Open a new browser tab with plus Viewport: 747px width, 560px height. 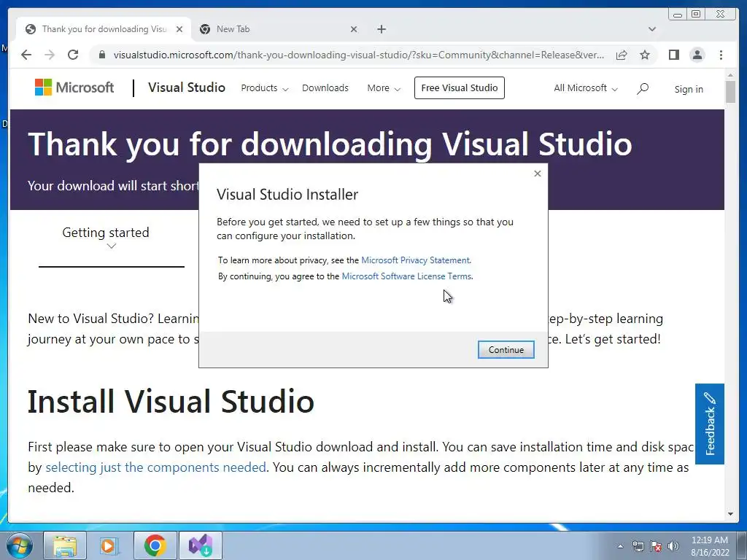click(381, 29)
